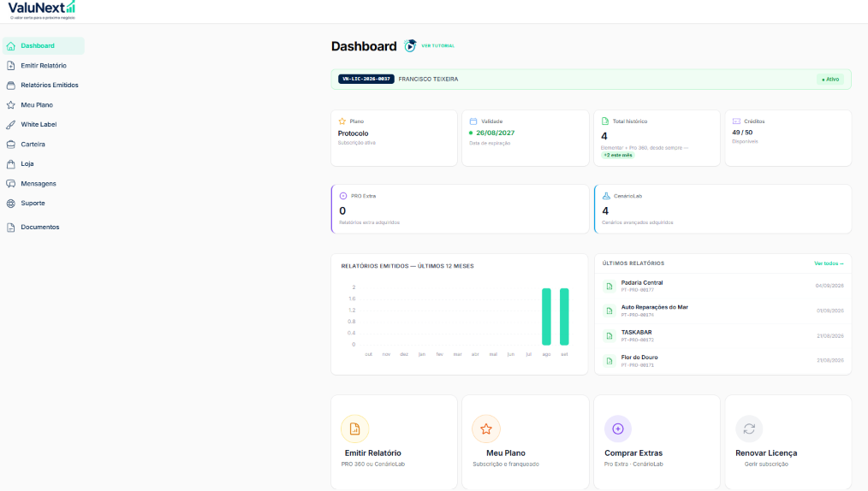Click the report icon beside Auto Reparações do Mar
The height and width of the screenshot is (491, 868).
click(x=609, y=311)
